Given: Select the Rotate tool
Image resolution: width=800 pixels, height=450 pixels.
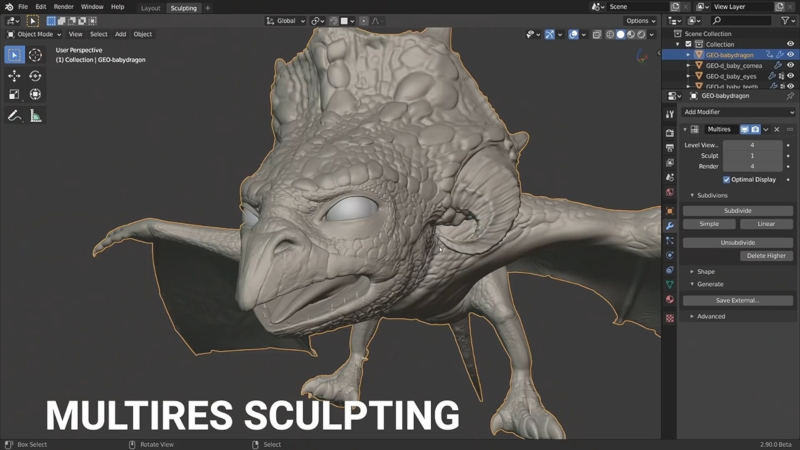Looking at the screenshot, I should 35,76.
